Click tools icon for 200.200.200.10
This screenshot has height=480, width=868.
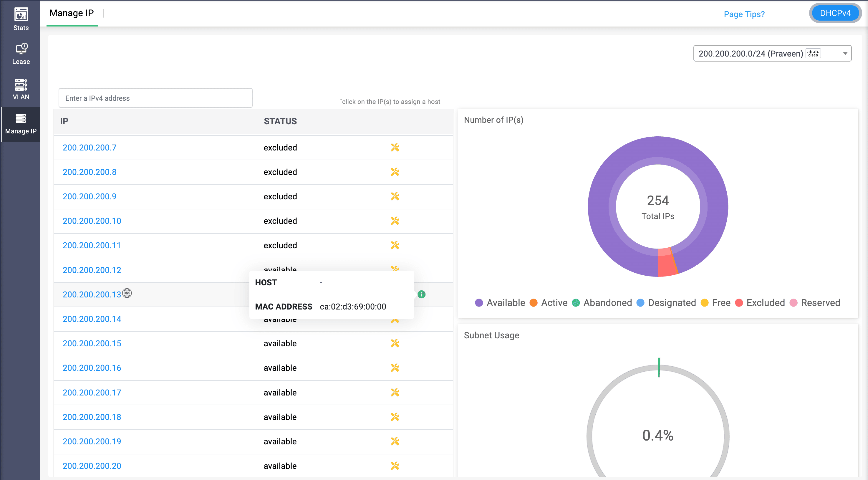[395, 221]
